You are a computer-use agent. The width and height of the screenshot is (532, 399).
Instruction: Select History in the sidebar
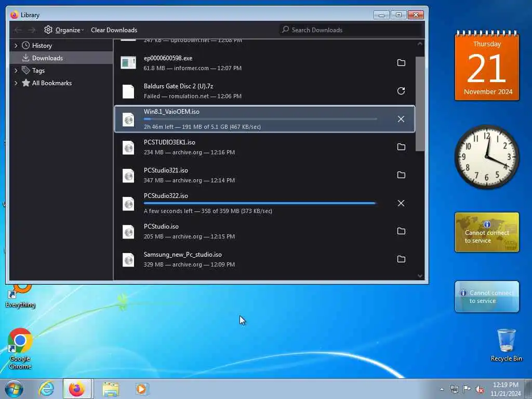(42, 46)
